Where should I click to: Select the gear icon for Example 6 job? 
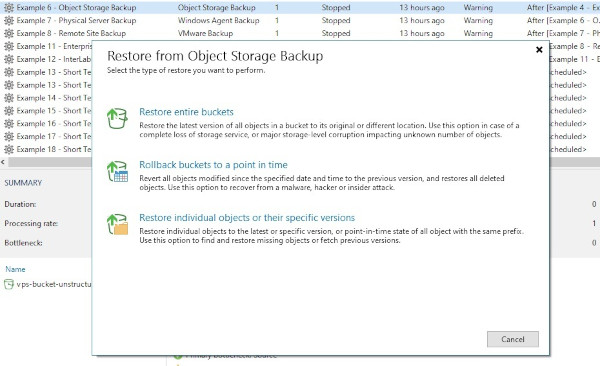(9, 7)
